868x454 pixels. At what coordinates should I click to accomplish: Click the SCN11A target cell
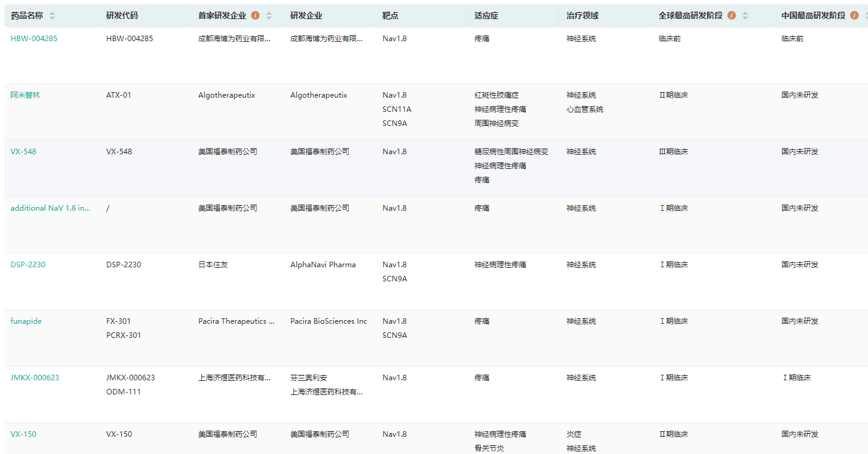(x=397, y=109)
